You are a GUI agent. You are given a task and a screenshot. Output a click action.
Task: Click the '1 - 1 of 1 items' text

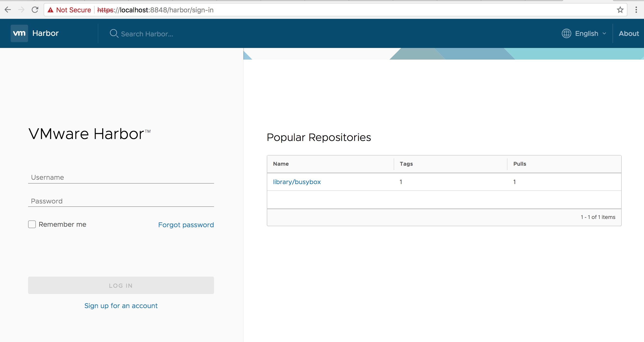pos(598,217)
